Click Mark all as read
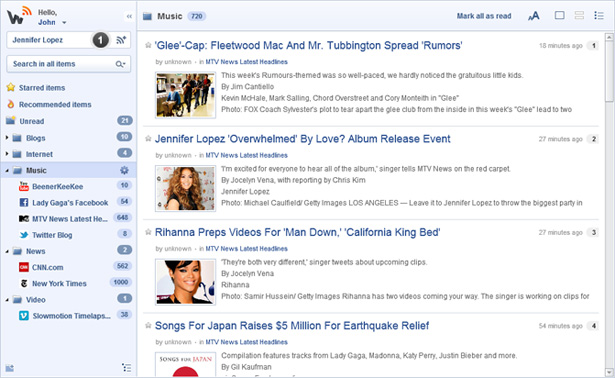The image size is (615, 378). pyautogui.click(x=484, y=16)
